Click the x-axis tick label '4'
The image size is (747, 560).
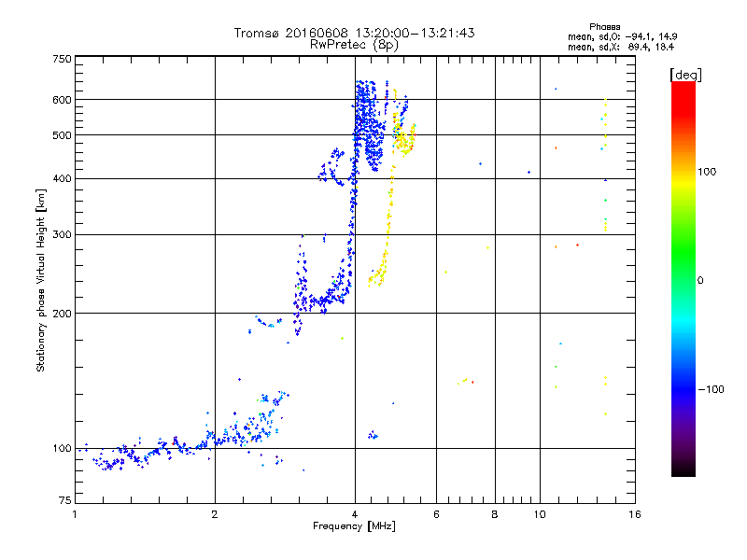(x=355, y=514)
